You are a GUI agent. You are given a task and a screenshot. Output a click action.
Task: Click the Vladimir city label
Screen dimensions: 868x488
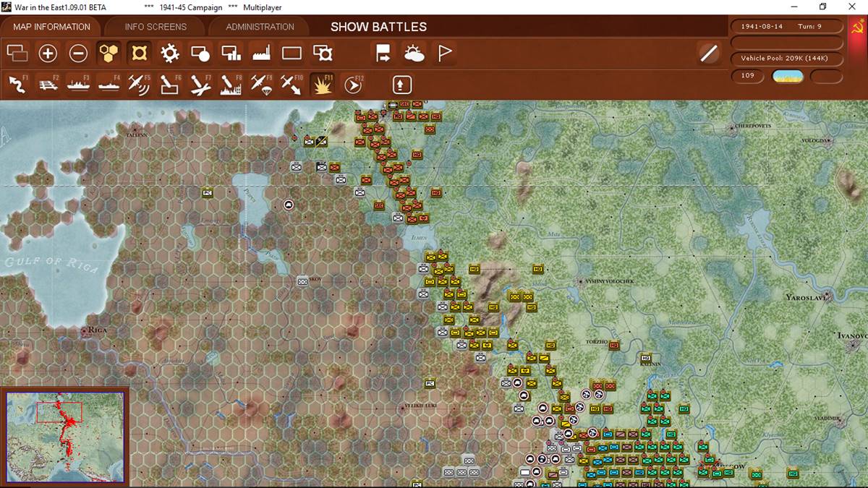826,419
